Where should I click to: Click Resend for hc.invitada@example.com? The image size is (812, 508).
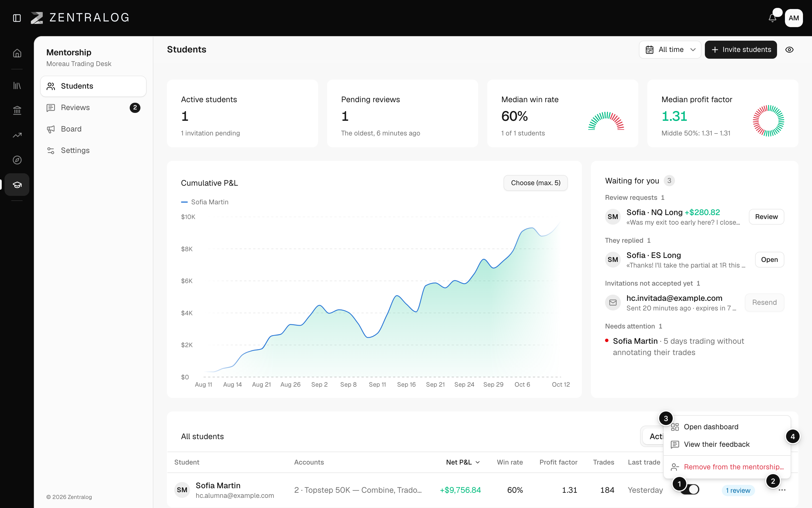click(x=764, y=302)
